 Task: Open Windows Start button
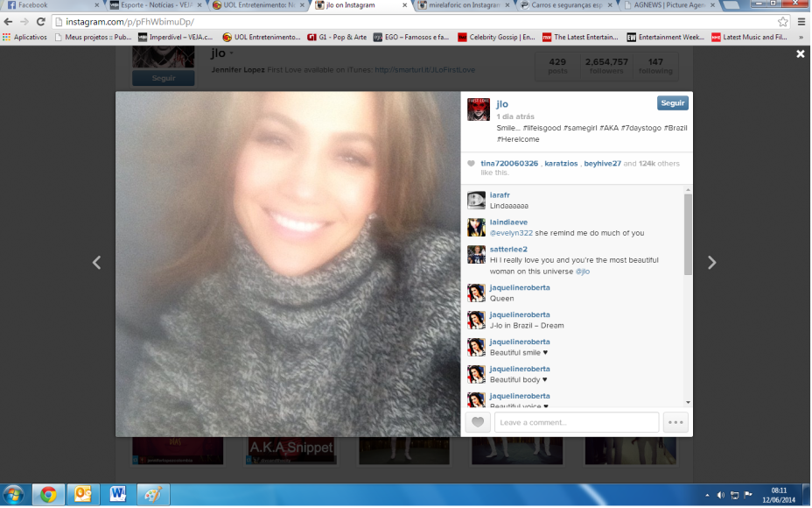[x=13, y=495]
